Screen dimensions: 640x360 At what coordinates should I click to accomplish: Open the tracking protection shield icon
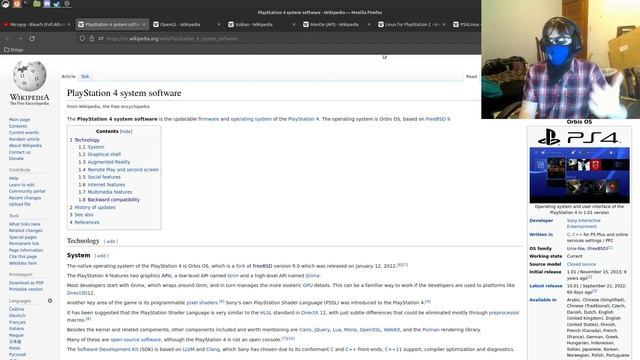click(x=82, y=38)
